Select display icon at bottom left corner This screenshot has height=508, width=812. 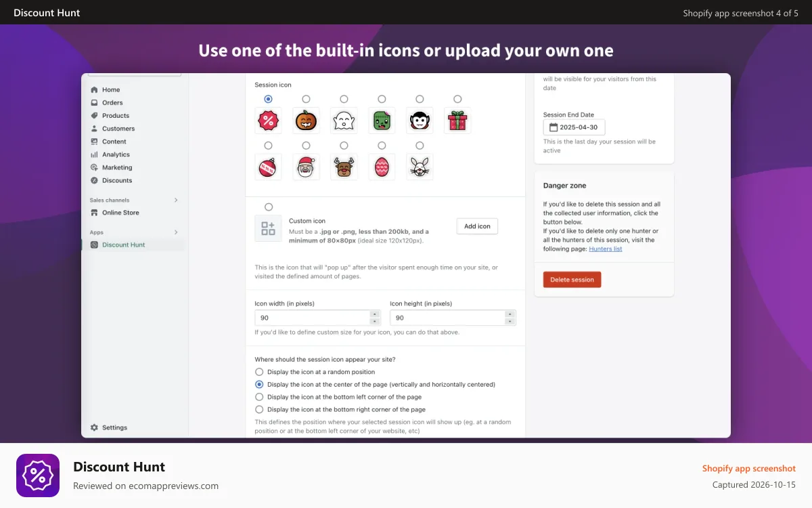tap(259, 397)
